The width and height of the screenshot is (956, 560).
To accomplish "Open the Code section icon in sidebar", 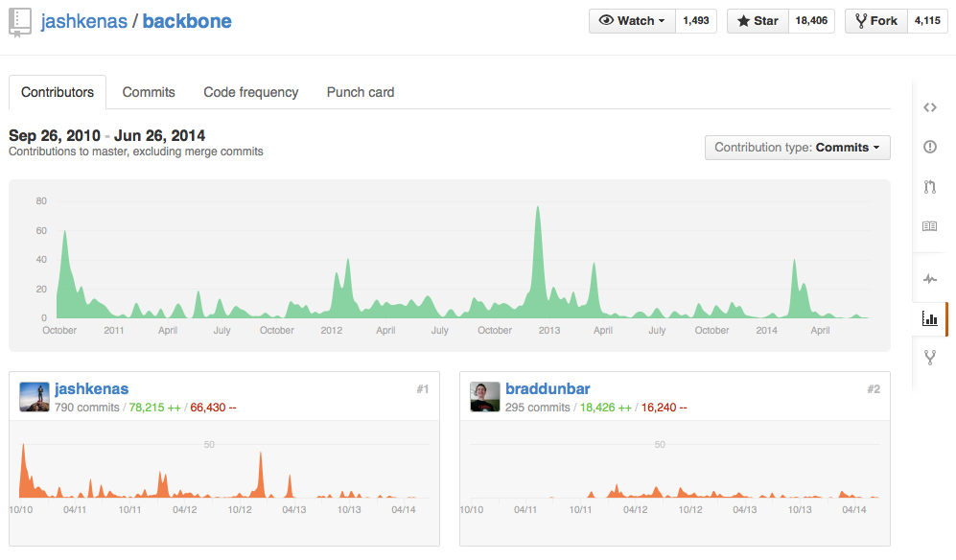I will click(929, 107).
